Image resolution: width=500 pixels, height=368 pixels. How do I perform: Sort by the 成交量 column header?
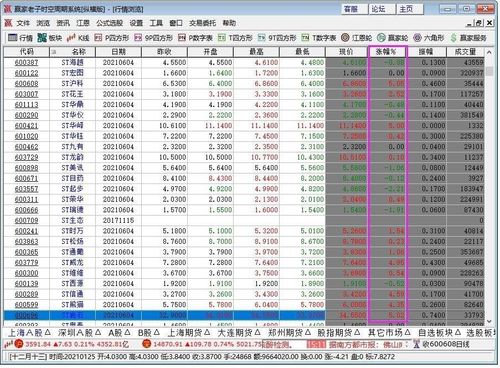[465, 52]
